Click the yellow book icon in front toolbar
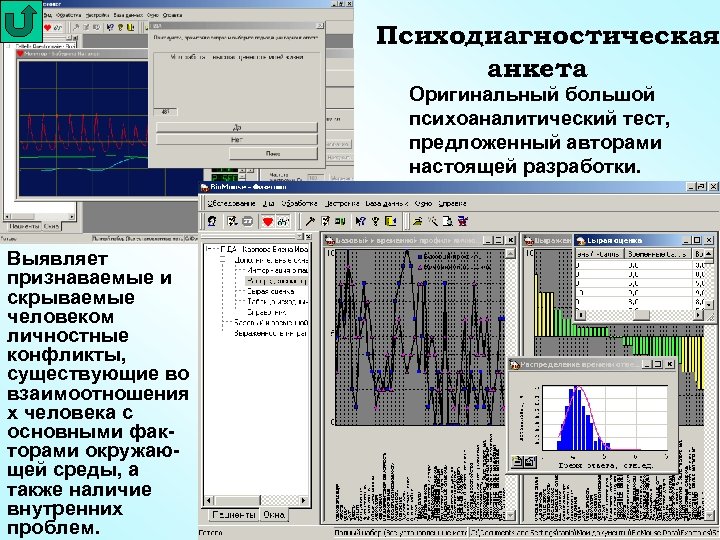Image resolution: width=720 pixels, height=540 pixels. (391, 222)
